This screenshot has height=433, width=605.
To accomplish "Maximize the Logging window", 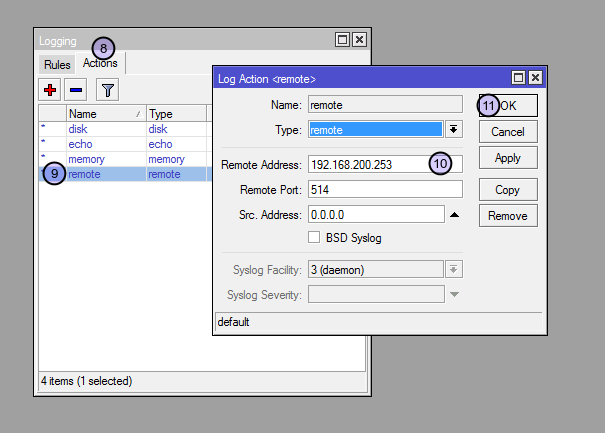I will click(342, 40).
